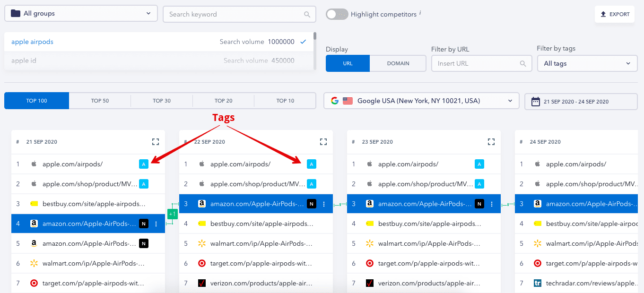The width and height of the screenshot is (644, 293).
Task: Click the magnifier icon in Filter by URL field
Action: [x=523, y=63]
